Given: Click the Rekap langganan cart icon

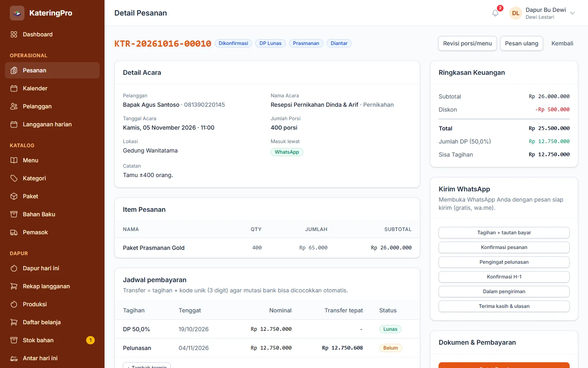Looking at the screenshot, I should pyautogui.click(x=14, y=286).
